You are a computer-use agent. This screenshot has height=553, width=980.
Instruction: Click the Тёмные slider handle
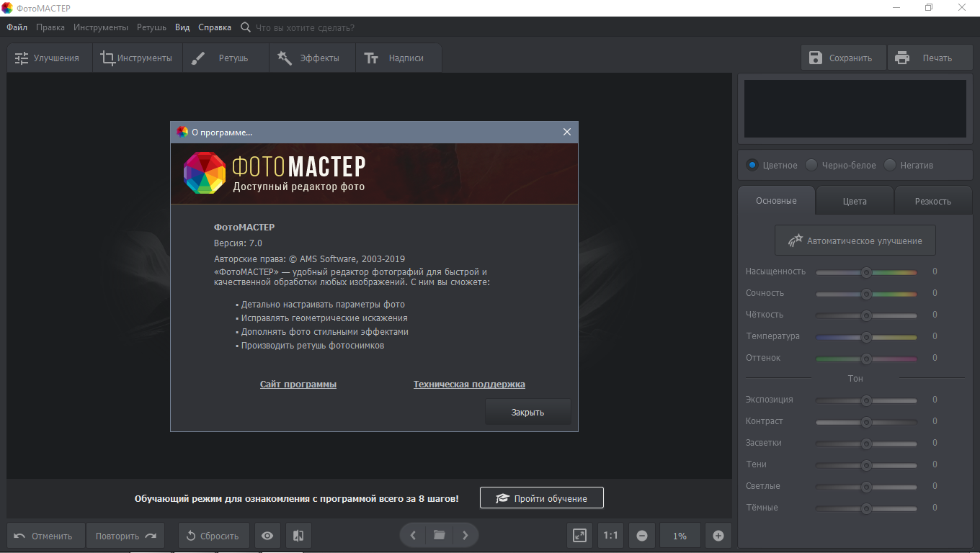(x=866, y=508)
